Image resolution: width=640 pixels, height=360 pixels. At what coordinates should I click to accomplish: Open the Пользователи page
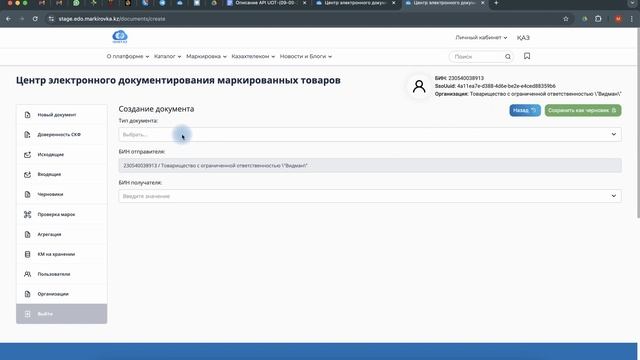[x=62, y=274]
